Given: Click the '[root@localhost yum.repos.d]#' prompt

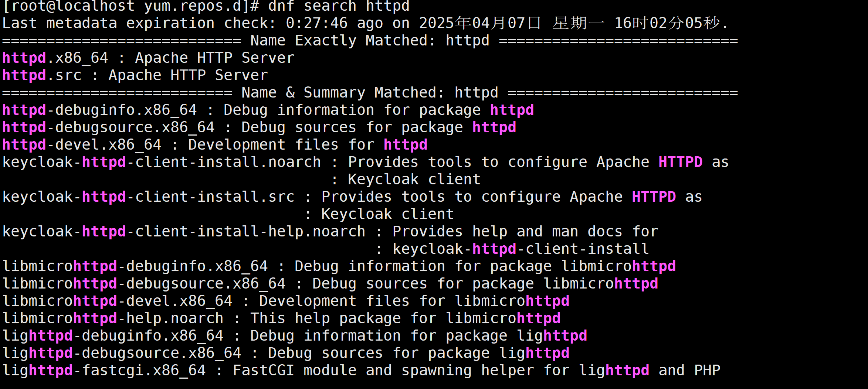Looking at the screenshot, I should pos(130,6).
